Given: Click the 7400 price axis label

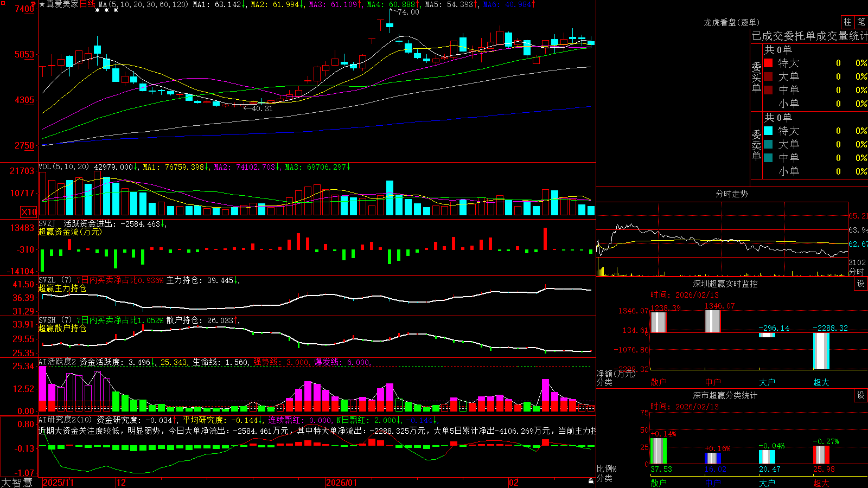Looking at the screenshot, I should coord(24,9).
